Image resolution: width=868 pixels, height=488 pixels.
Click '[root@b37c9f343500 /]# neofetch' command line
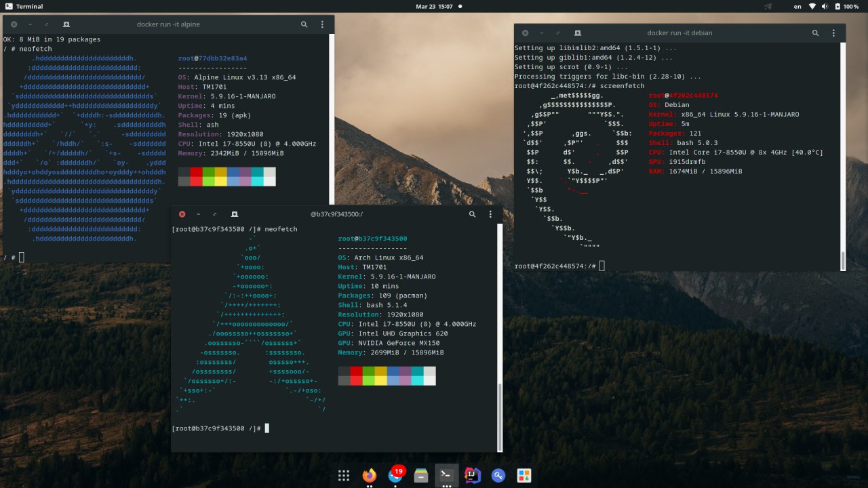click(235, 229)
